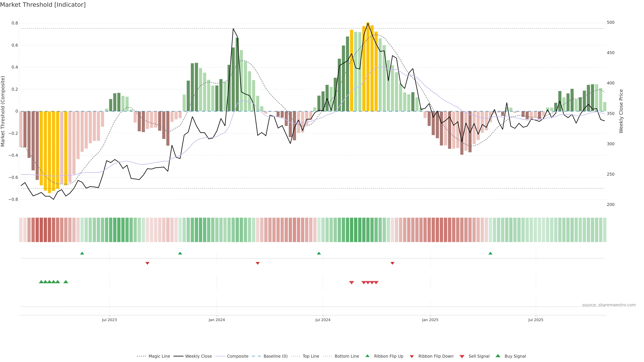Click the Ribbon Flip Down legend triangle
644x362 pixels.
click(412, 356)
